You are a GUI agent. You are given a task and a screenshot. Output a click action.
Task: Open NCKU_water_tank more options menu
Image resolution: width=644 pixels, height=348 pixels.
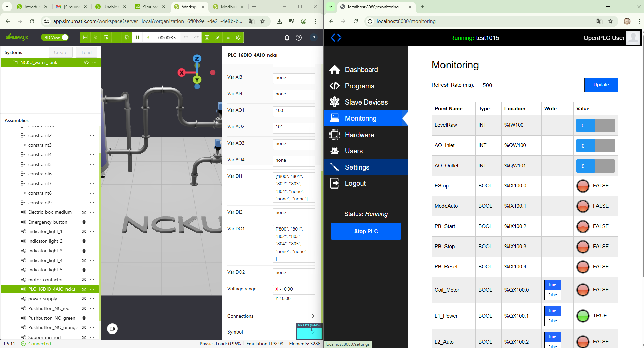[94, 62]
